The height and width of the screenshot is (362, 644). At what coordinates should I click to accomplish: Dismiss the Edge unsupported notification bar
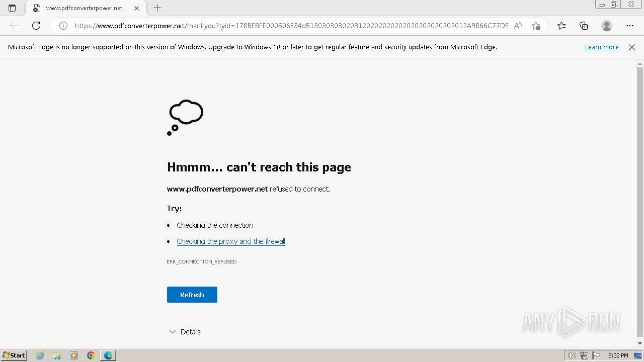[632, 47]
